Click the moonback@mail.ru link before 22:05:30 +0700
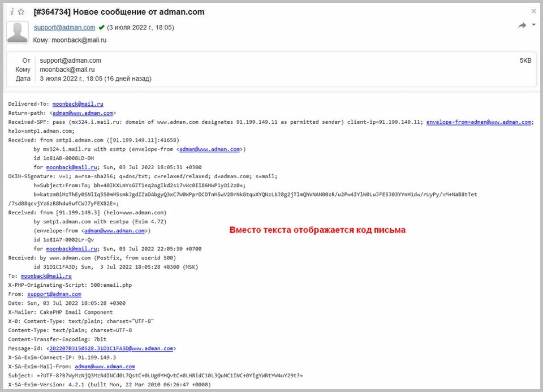 tap(72, 249)
